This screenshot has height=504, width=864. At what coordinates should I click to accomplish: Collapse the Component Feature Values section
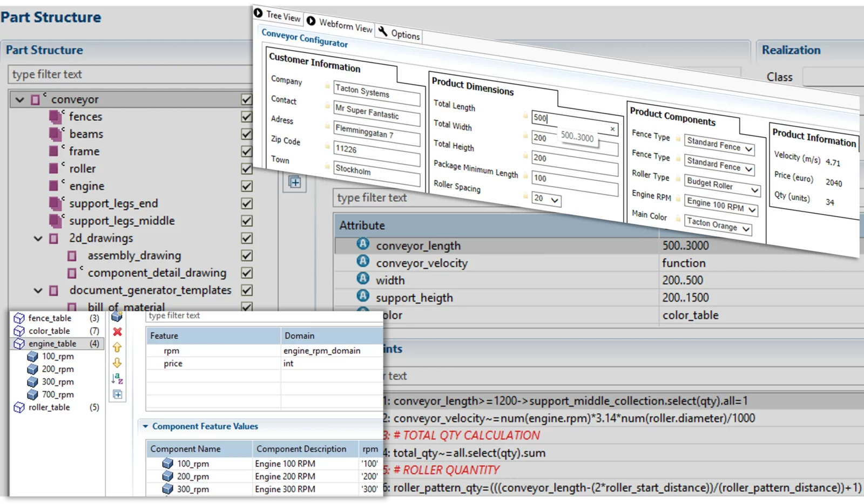[x=145, y=426]
